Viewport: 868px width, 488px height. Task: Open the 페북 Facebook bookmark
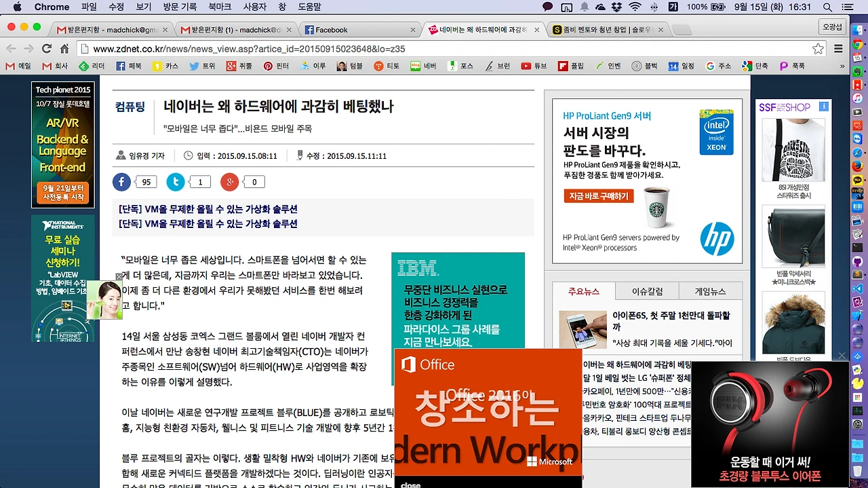(129, 66)
